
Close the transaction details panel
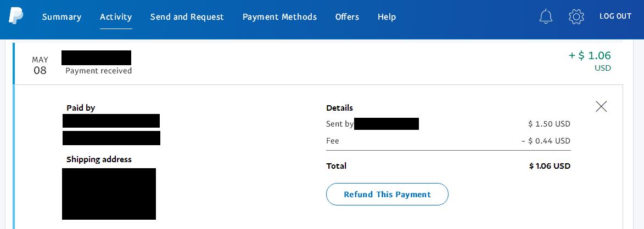(x=601, y=106)
